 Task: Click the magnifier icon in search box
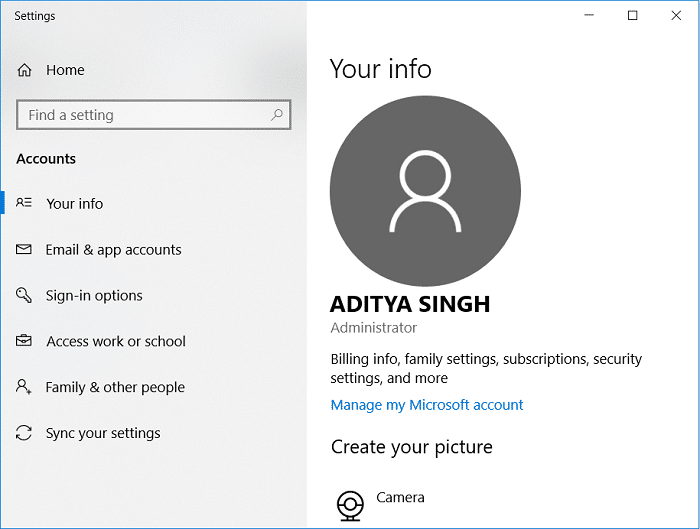277,115
